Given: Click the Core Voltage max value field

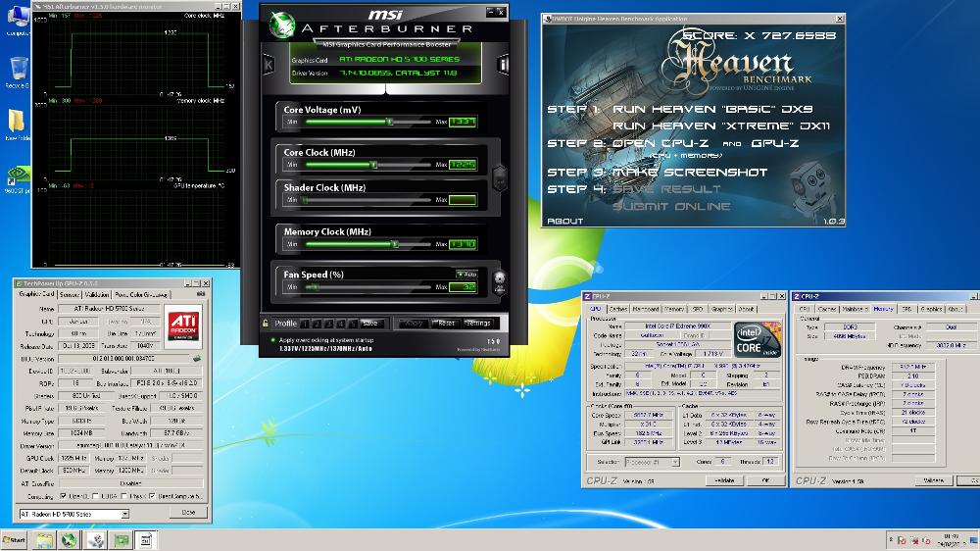Looking at the screenshot, I should (x=463, y=122).
